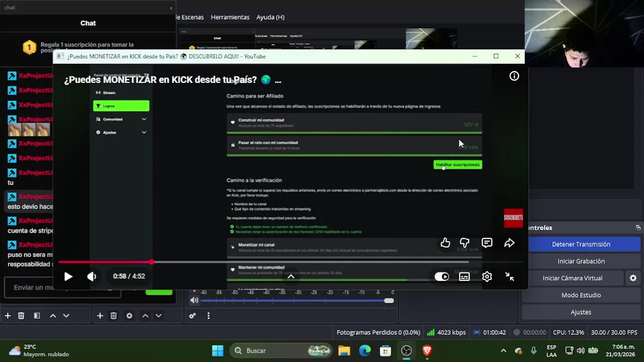644x362 pixels.
Task: Seek on the red video progress bar
Action: 291,262
